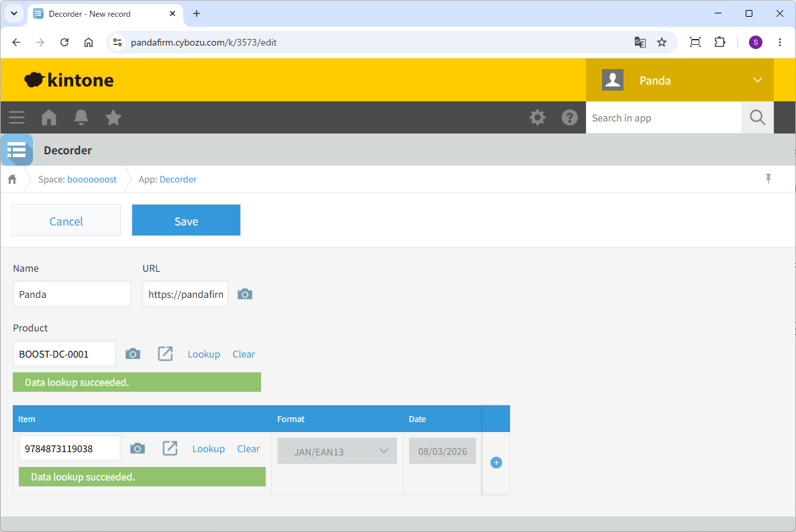
Task: Bookmark this page with star icon
Action: (662, 42)
